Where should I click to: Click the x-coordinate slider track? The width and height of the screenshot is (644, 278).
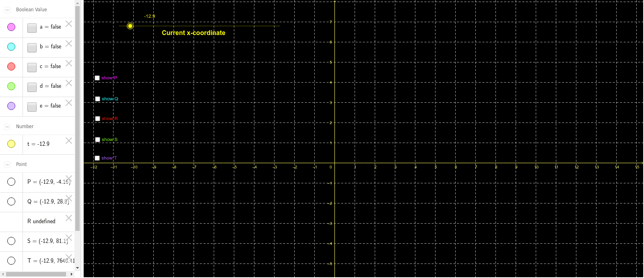coord(199,26)
